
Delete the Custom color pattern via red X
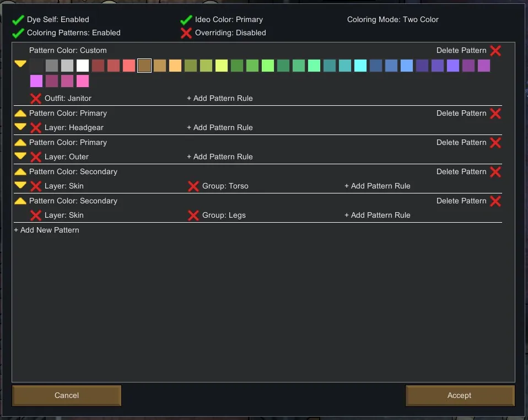pyautogui.click(x=495, y=51)
